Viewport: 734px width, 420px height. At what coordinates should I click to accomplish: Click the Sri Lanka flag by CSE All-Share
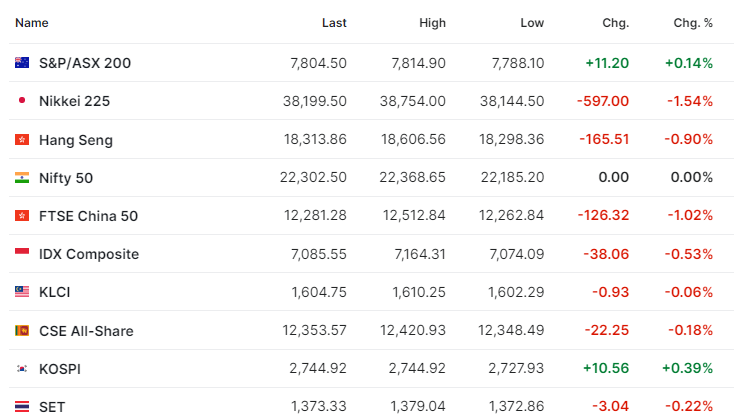click(22, 331)
